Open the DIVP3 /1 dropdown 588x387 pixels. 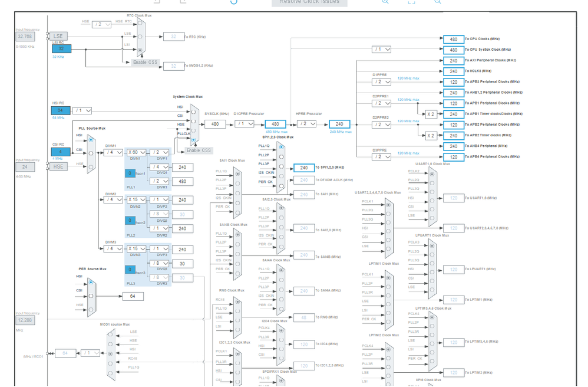click(x=160, y=249)
